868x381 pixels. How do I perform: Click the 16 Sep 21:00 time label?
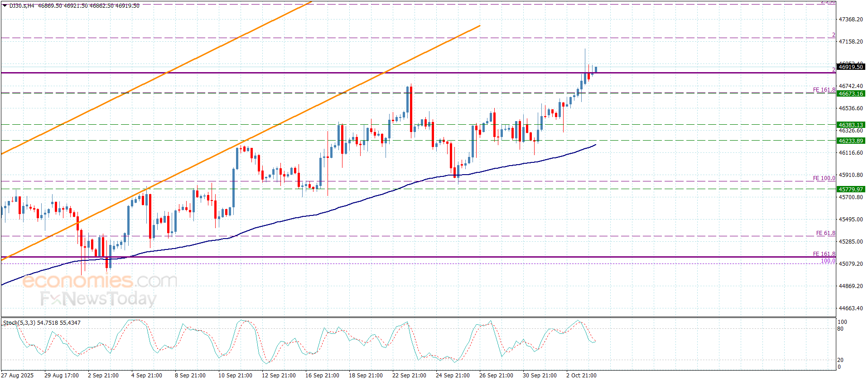322,375
